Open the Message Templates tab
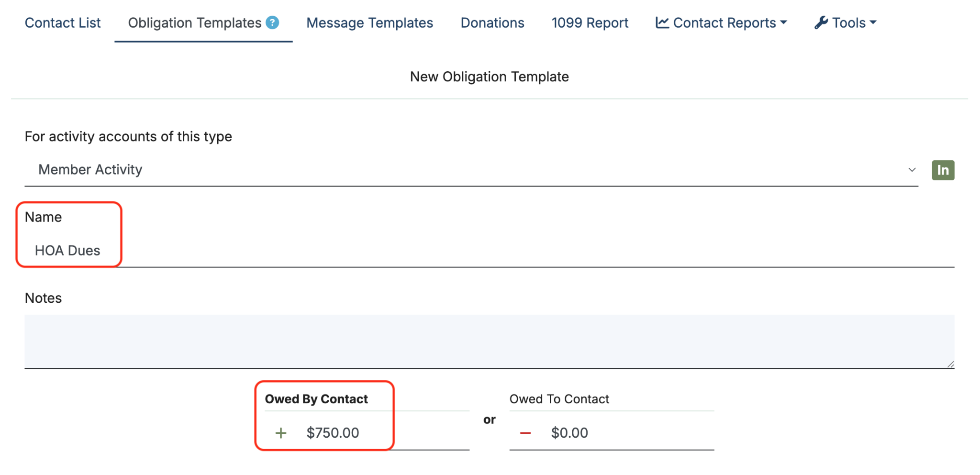 [x=369, y=22]
